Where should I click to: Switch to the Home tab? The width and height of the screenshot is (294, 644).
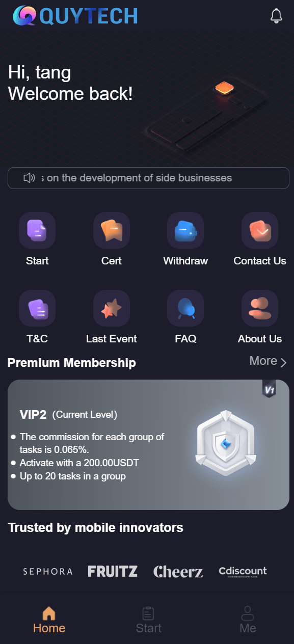[49, 620]
